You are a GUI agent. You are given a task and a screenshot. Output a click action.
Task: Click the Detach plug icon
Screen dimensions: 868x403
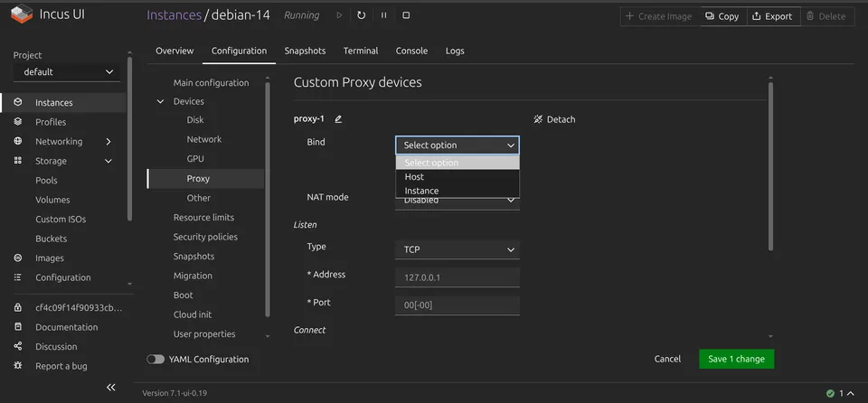pos(538,119)
